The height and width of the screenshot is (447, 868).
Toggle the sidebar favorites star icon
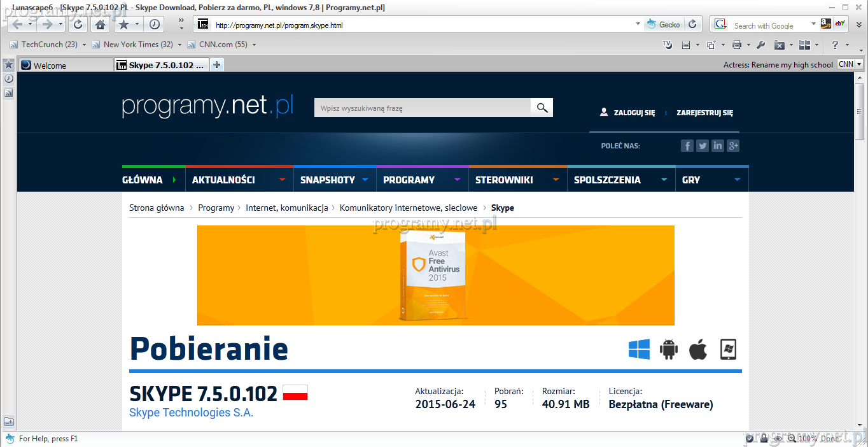(x=9, y=65)
